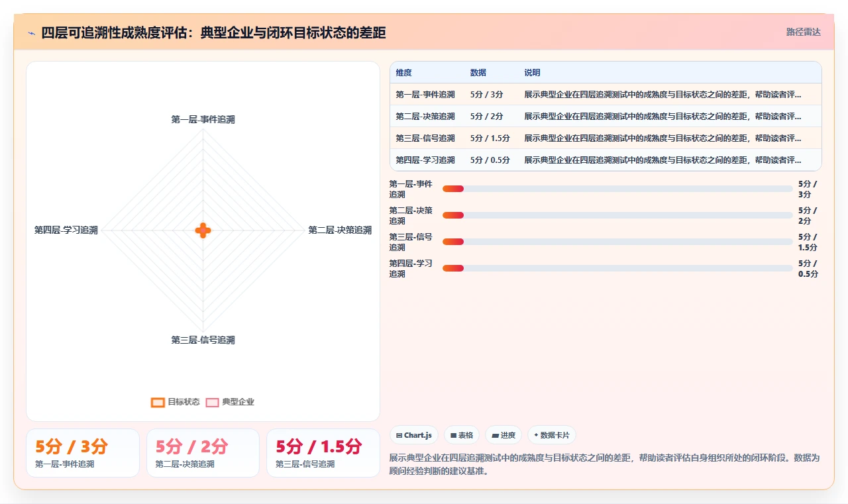Viewport: 848px width, 504px height.
Task: Click the 第一层-事件追溯 progress bar
Action: (617, 189)
